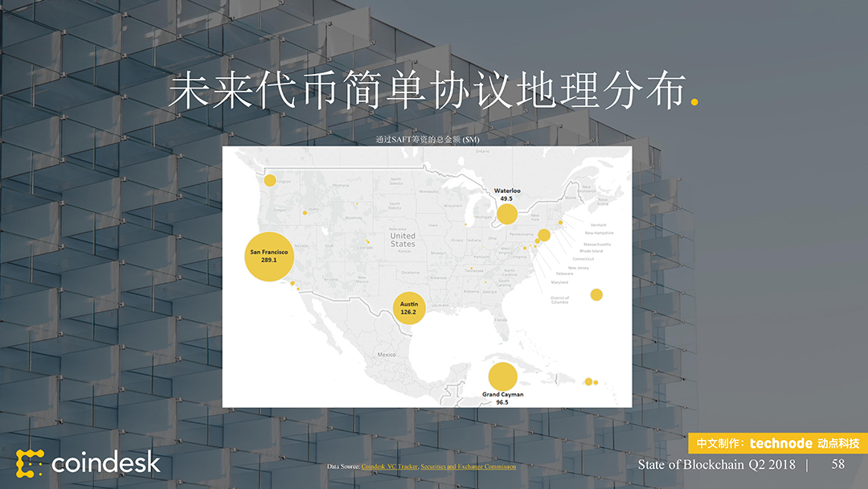Click the Washington state bubble near Seattle
868x489 pixels.
[x=270, y=180]
